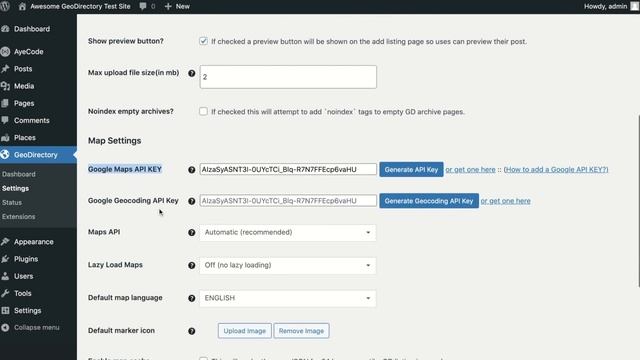Show help tip for Default marker icon
The height and width of the screenshot is (360, 640).
tap(191, 331)
